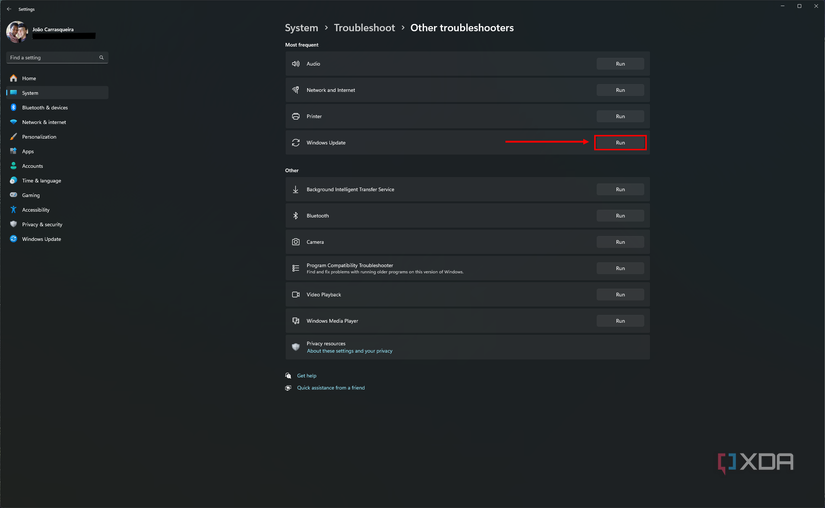Select the Home sidebar label
Viewport: 825px width, 508px height.
29,78
